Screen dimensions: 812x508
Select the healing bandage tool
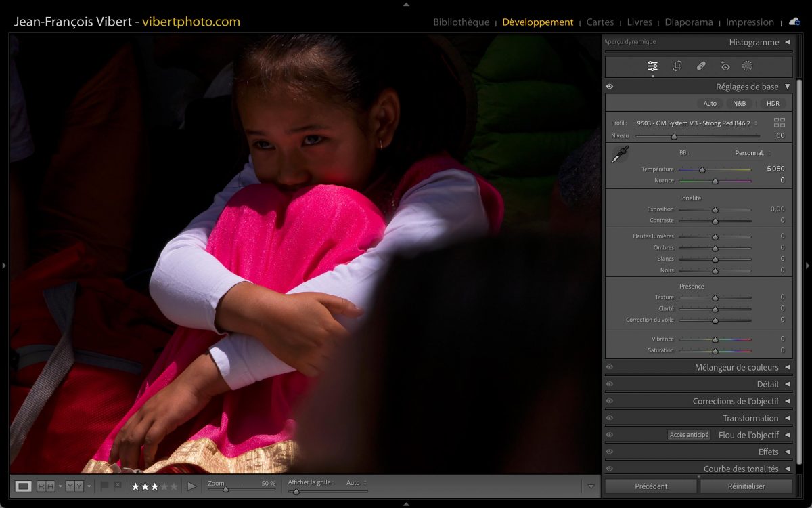(x=701, y=66)
